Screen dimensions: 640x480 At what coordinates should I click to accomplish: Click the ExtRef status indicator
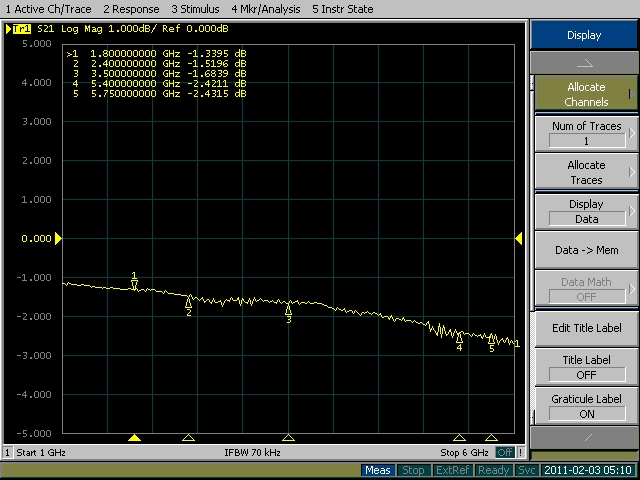pyautogui.click(x=453, y=470)
